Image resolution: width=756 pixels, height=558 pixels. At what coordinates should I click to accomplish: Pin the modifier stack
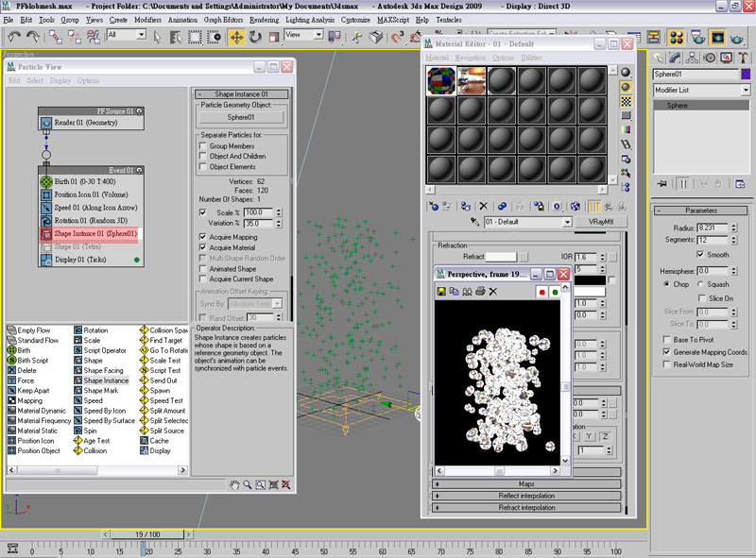click(662, 184)
